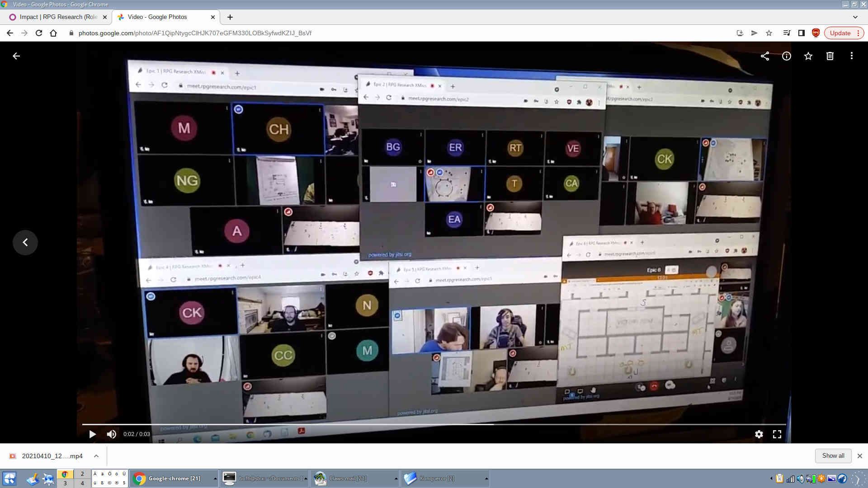Switch to virtual desktop 3
Screen dimensions: 868x488
pos(65,483)
